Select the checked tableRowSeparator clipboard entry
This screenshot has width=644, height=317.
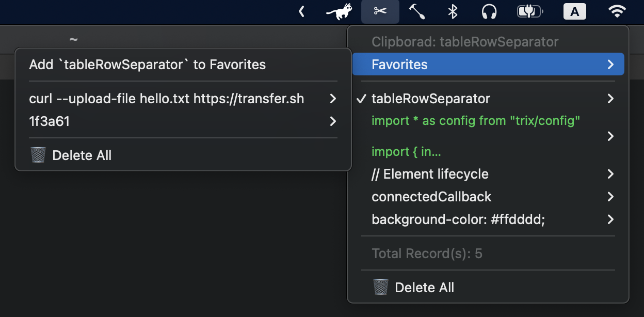pyautogui.click(x=431, y=98)
